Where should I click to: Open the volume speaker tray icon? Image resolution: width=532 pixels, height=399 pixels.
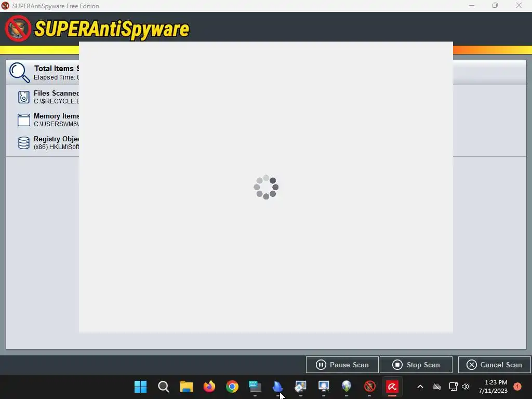click(x=465, y=387)
